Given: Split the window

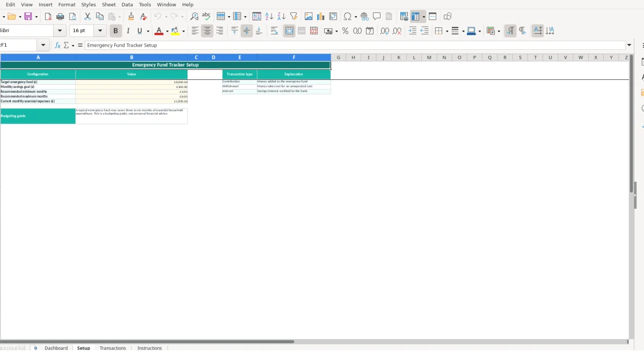Looking at the screenshot, I should [x=433, y=17].
